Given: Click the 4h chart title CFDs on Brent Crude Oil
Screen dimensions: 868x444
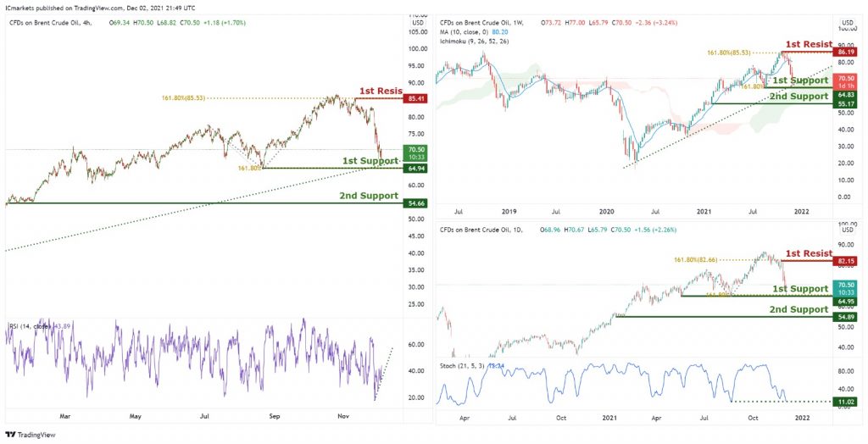Looking at the screenshot, I should (46, 23).
